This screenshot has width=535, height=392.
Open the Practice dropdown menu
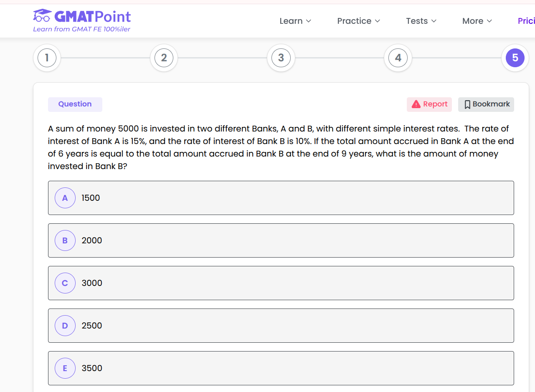coord(358,21)
